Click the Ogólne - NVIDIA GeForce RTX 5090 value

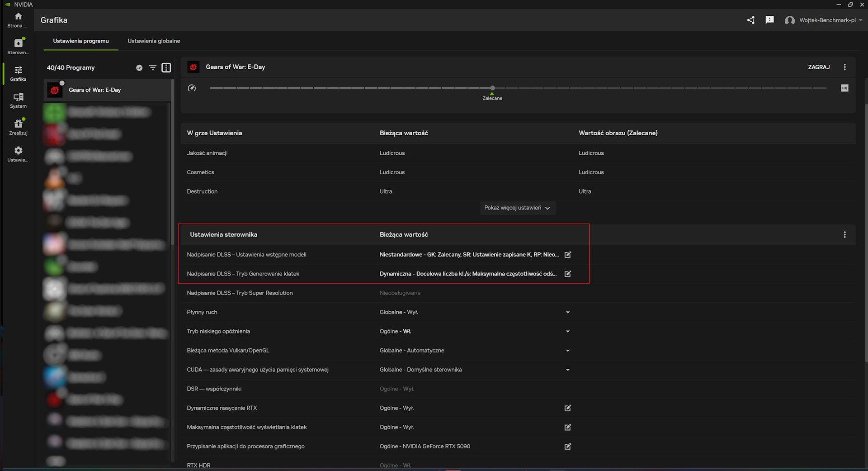click(425, 447)
